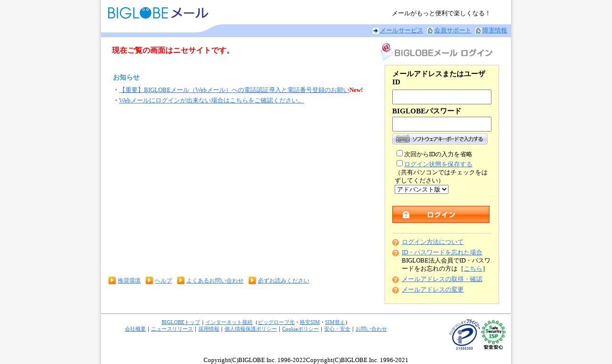This screenshot has height=364, width=612.
Task: Open ログイン方法について link
Action: click(x=433, y=242)
